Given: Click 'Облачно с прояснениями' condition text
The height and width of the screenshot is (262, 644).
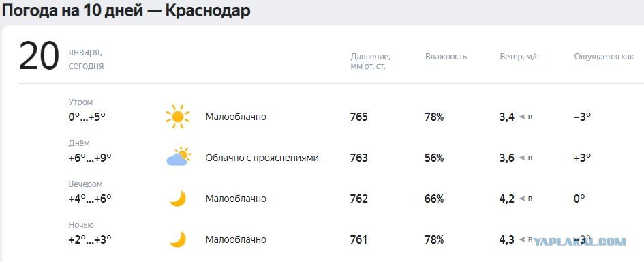Looking at the screenshot, I should tap(262, 158).
